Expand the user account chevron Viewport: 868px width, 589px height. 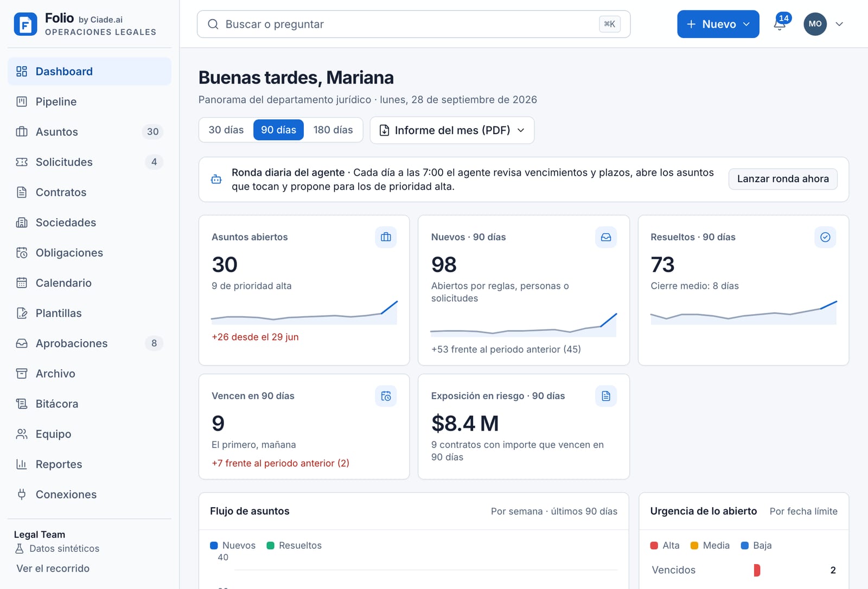(x=839, y=24)
